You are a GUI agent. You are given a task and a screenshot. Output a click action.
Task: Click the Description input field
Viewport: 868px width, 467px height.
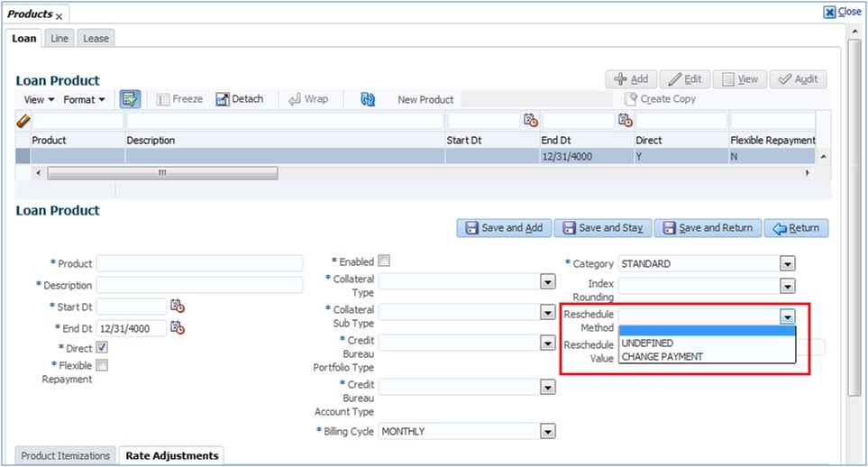[x=199, y=285]
